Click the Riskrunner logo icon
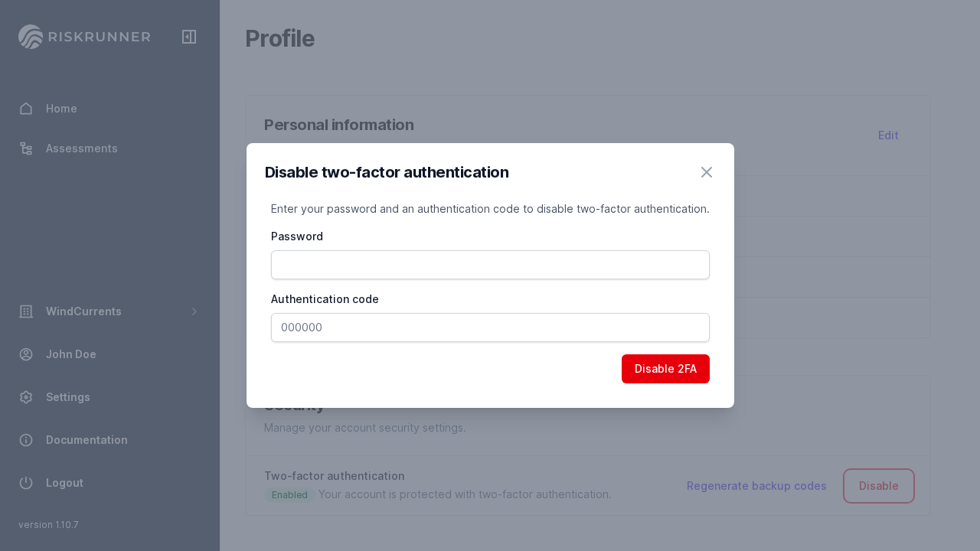The width and height of the screenshot is (980, 551). tap(31, 37)
